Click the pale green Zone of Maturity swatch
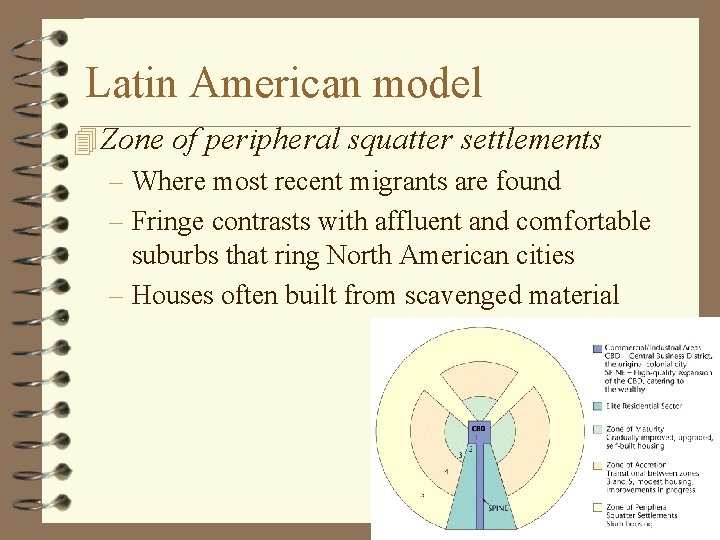The image size is (720, 540). [597, 429]
